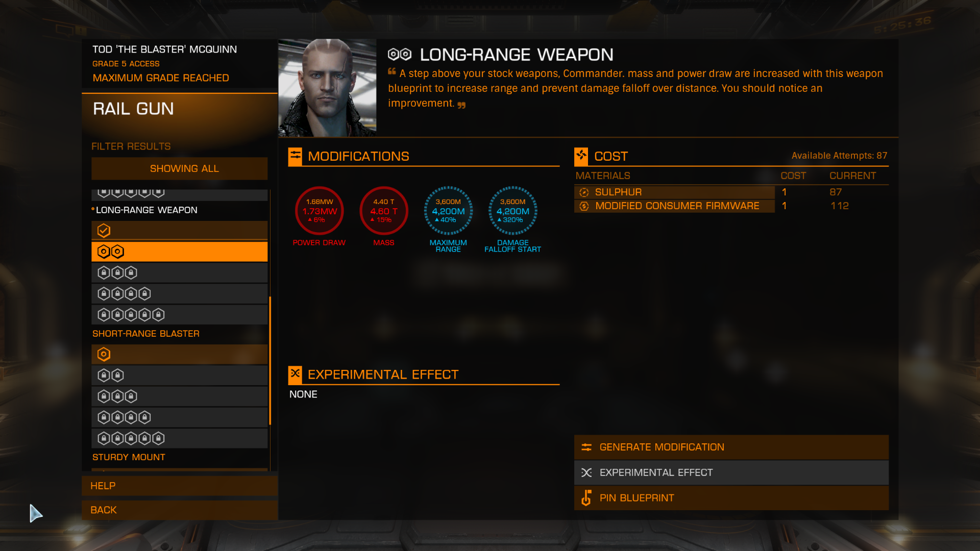This screenshot has width=980, height=551.
Task: Select the locked grade 3 Long-Range Weapon row
Action: tap(179, 272)
